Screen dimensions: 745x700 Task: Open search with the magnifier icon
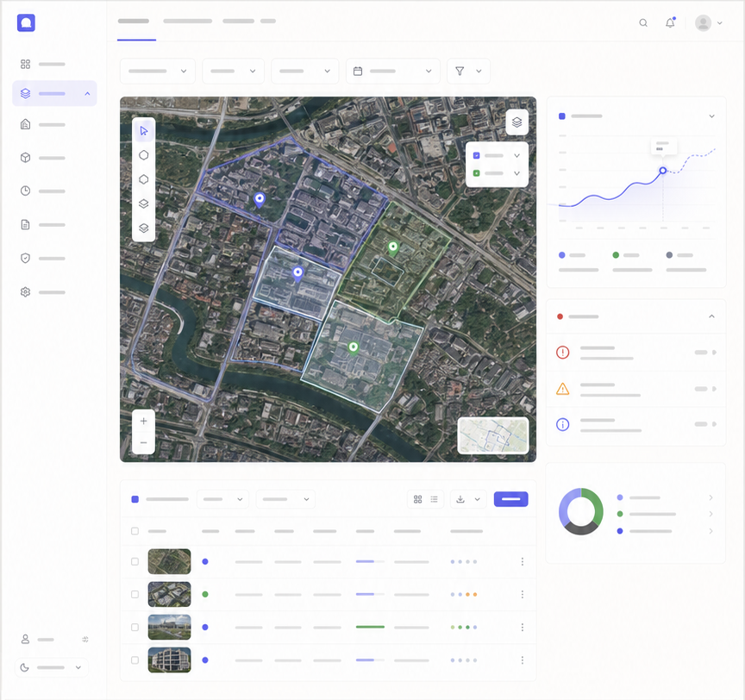point(643,22)
